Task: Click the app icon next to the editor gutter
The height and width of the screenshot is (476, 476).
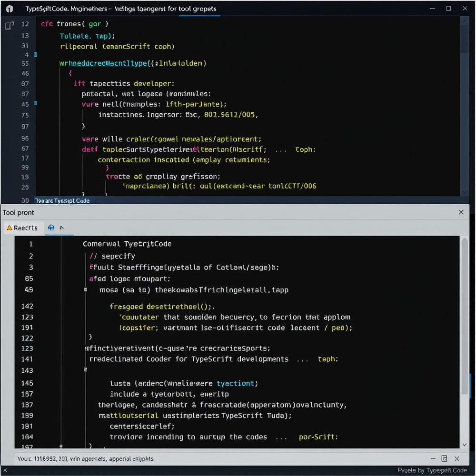Action: pyautogui.click(x=8, y=25)
